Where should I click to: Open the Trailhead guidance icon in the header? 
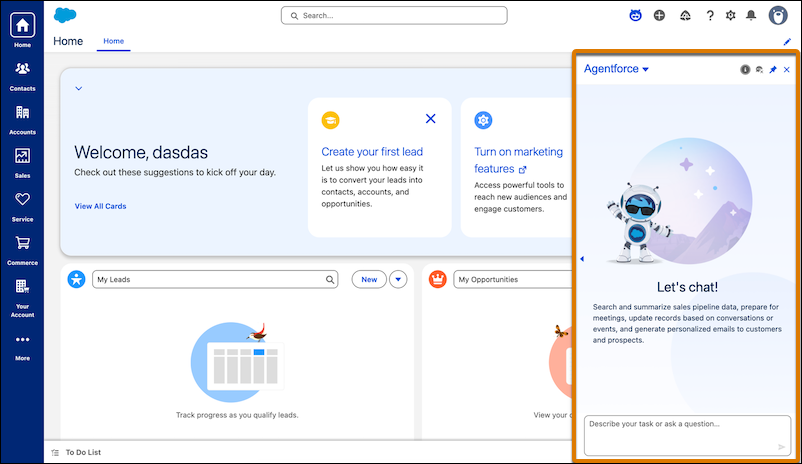click(x=685, y=16)
